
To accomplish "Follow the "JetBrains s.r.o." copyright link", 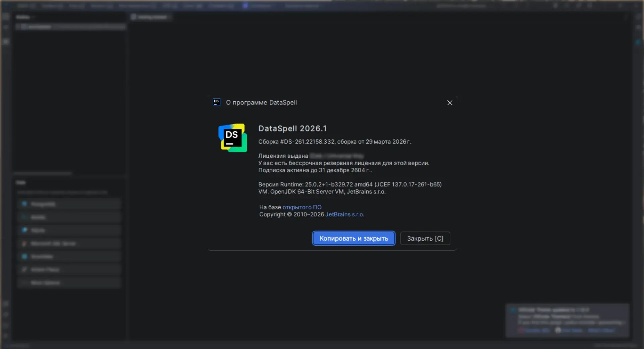I will (344, 214).
